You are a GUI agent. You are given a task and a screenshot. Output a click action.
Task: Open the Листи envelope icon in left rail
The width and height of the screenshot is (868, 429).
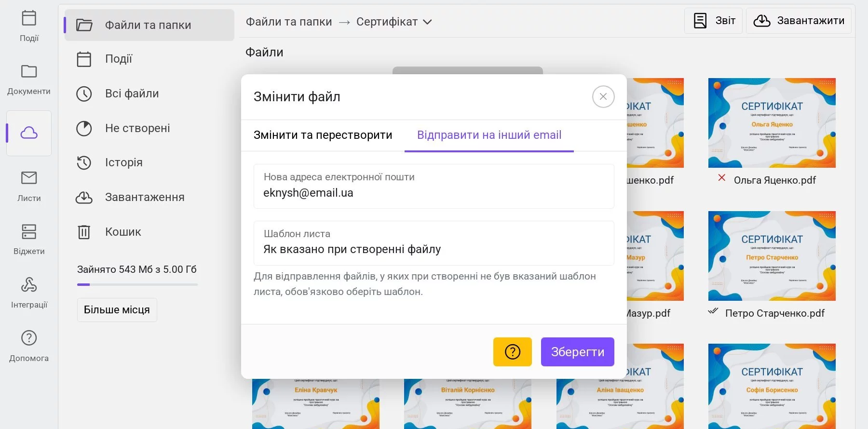pyautogui.click(x=29, y=178)
